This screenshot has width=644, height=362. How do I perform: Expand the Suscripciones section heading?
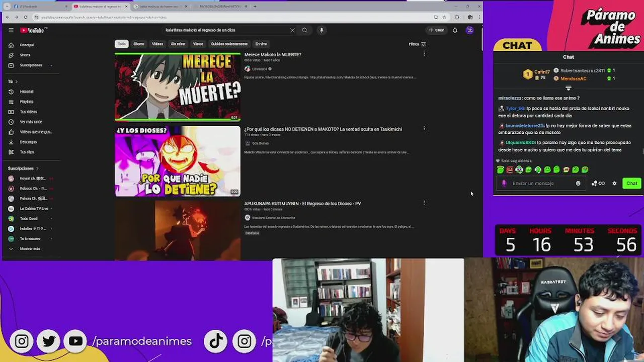pos(23,168)
